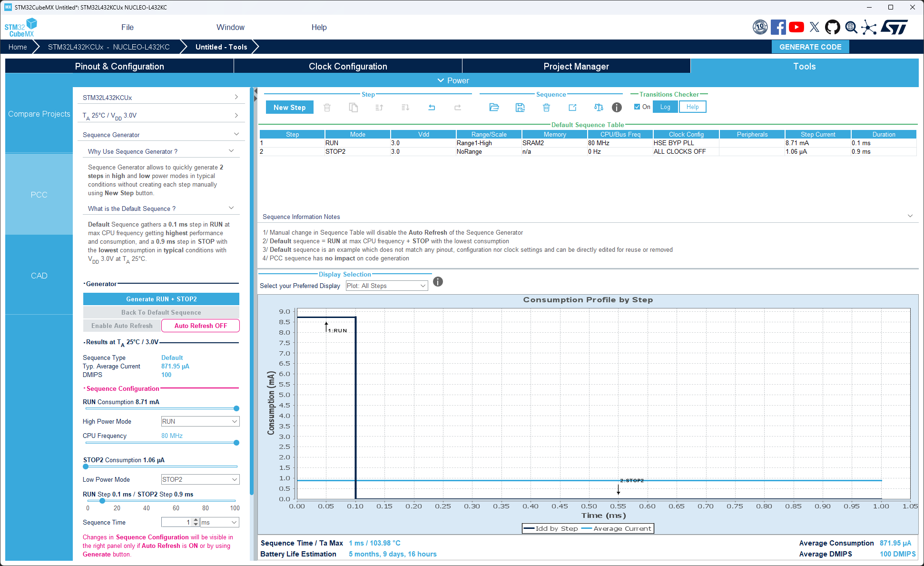Image resolution: width=924 pixels, height=566 pixels.
Task: Click the ST logo icon
Action: point(895,27)
